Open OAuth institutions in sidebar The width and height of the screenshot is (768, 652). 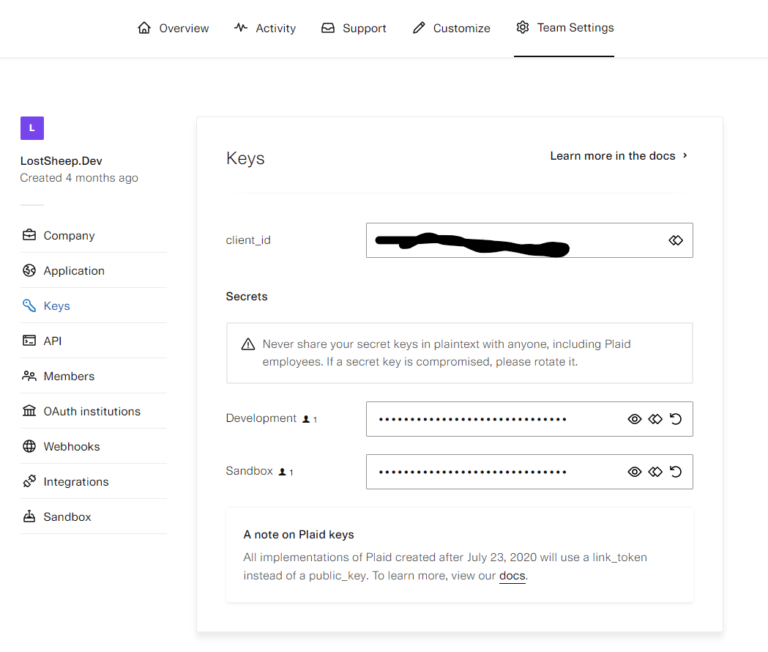(x=94, y=411)
